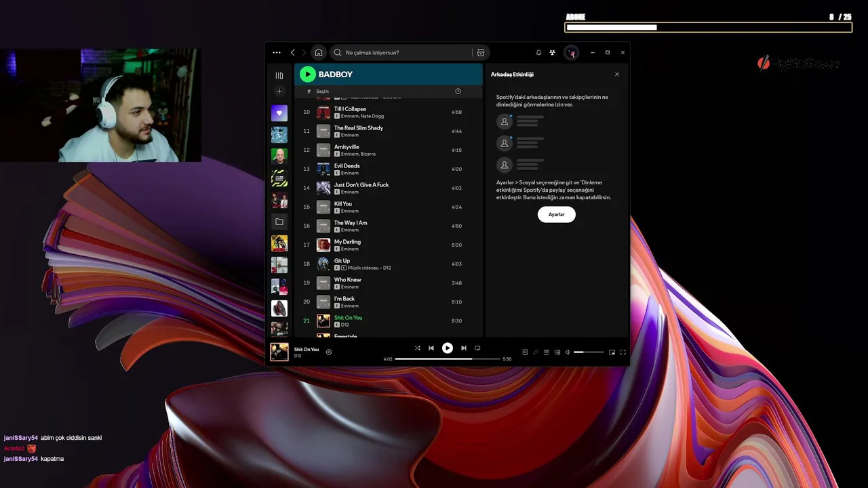Click the 'Başlık' column header
The width and height of the screenshot is (868, 488).
click(x=322, y=91)
